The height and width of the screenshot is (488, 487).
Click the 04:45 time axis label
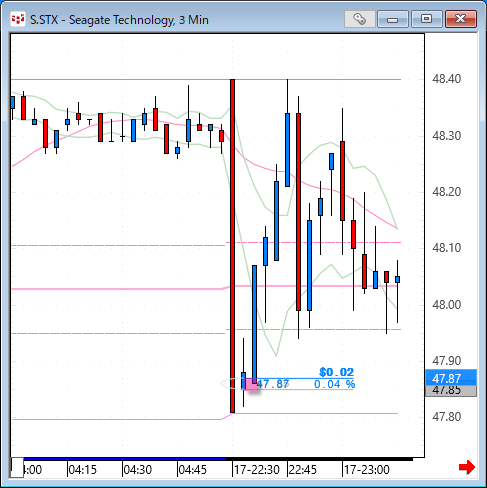coord(193,470)
